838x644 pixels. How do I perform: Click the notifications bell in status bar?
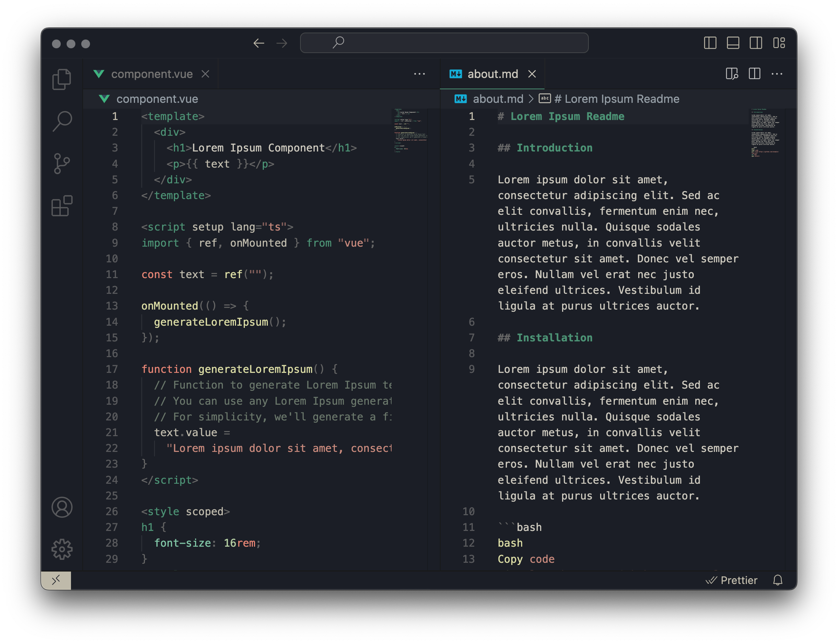[777, 580]
